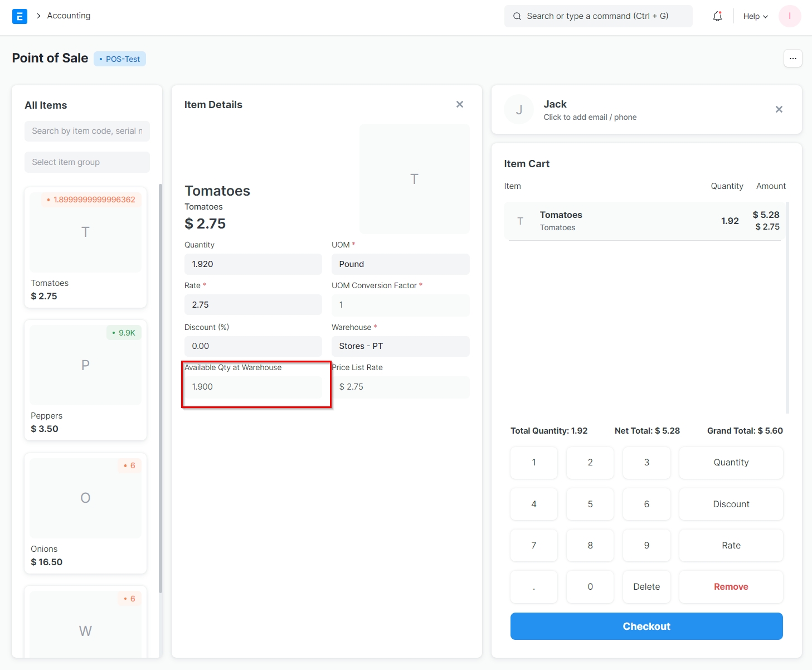Image resolution: width=812 pixels, height=670 pixels.
Task: Open the Select item group dropdown
Action: 87,162
